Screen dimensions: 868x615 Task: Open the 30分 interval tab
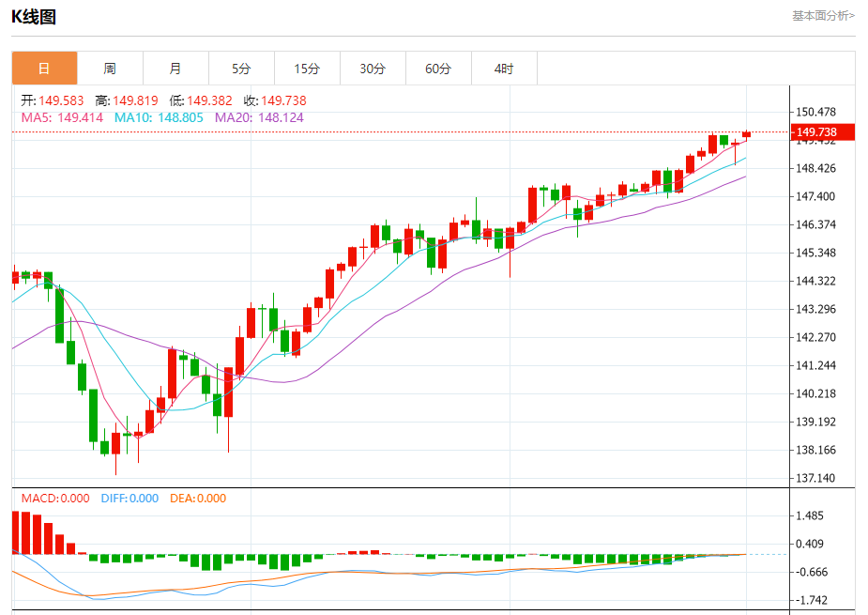point(373,69)
